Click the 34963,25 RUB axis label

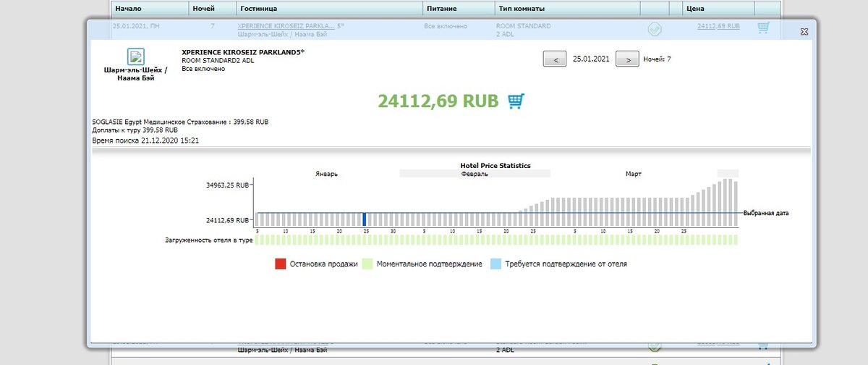[227, 185]
